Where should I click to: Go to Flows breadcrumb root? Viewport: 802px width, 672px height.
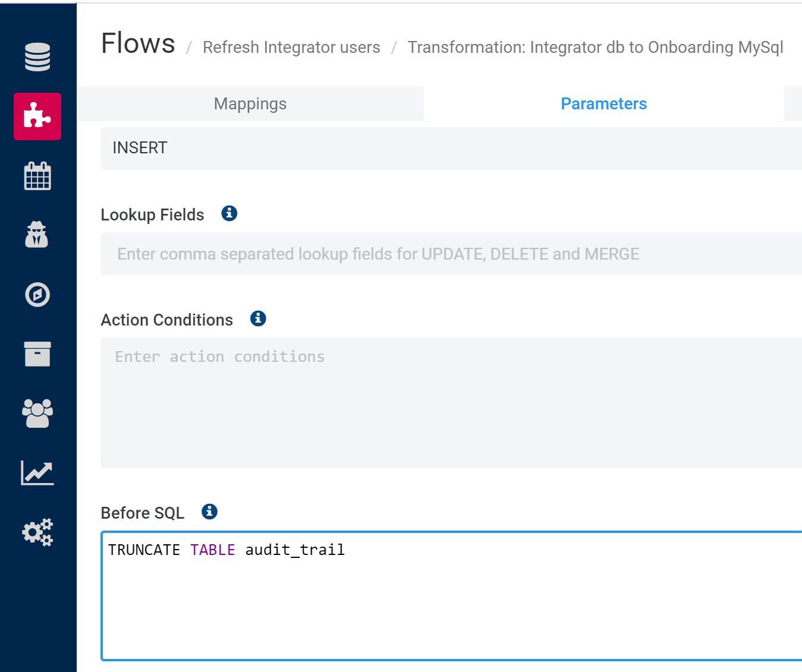[x=138, y=43]
